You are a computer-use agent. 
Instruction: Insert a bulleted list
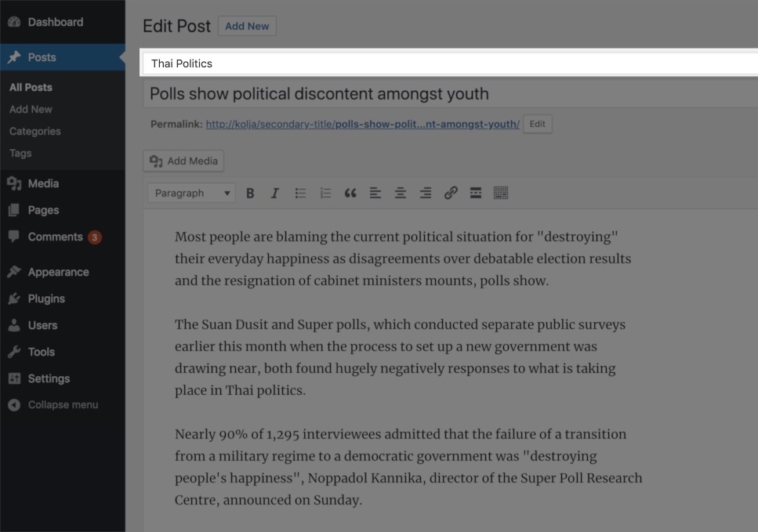(x=300, y=194)
